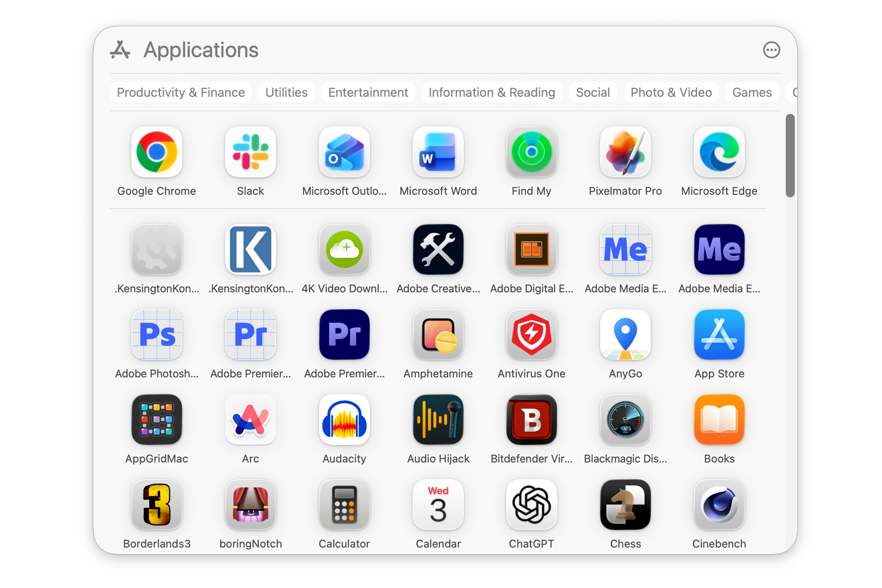Launch Audacity
The height and width of the screenshot is (588, 882).
pos(344,420)
